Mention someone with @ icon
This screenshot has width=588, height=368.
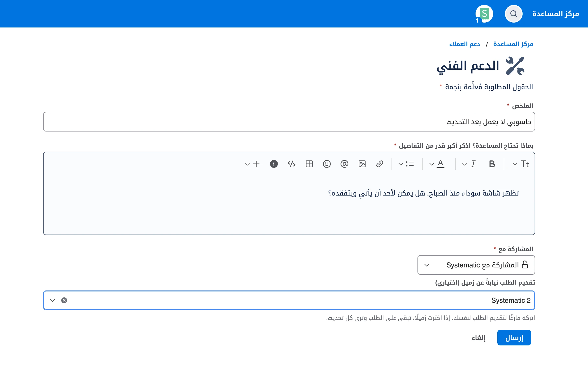(344, 164)
